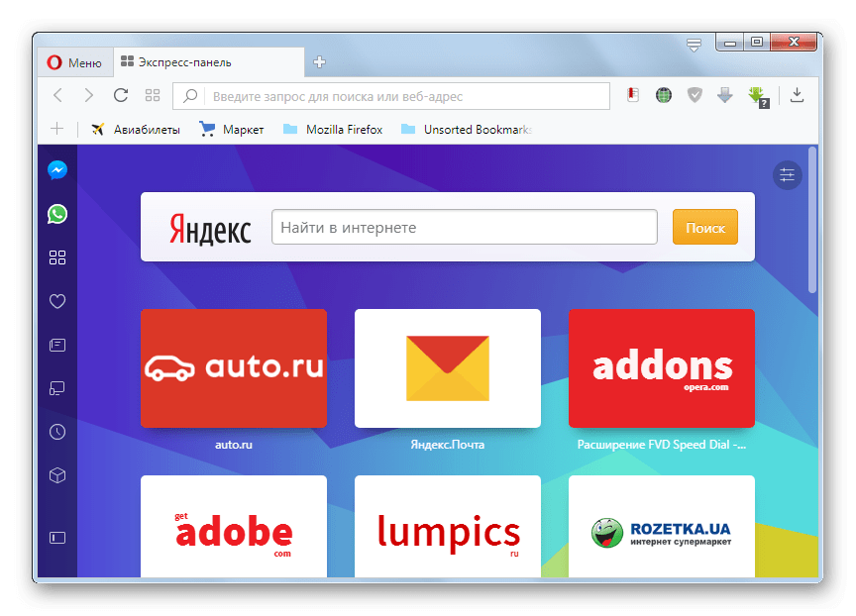Click the page vertical scrollbar thumb
The height and width of the screenshot is (616, 856).
(x=812, y=220)
